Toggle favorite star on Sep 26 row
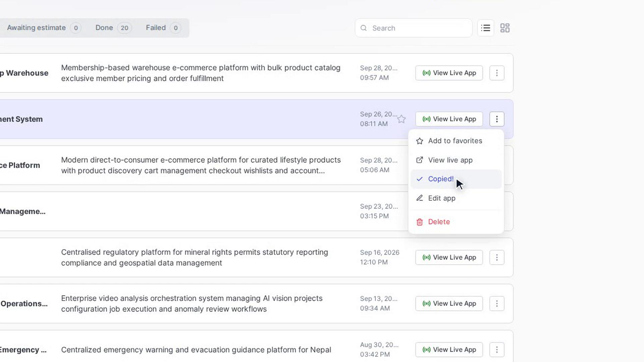The image size is (644, 362). click(401, 119)
